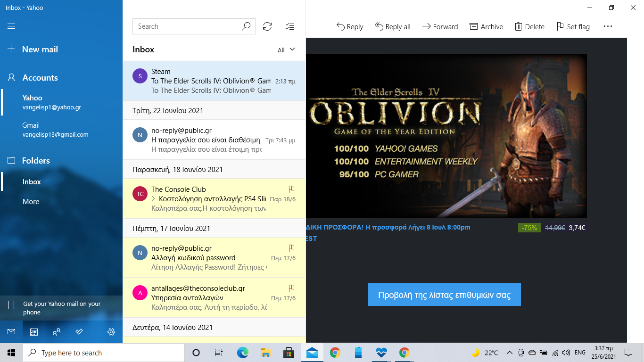The image size is (644, 362).
Task: Click Reply in the toolbar
Action: [350, 27]
